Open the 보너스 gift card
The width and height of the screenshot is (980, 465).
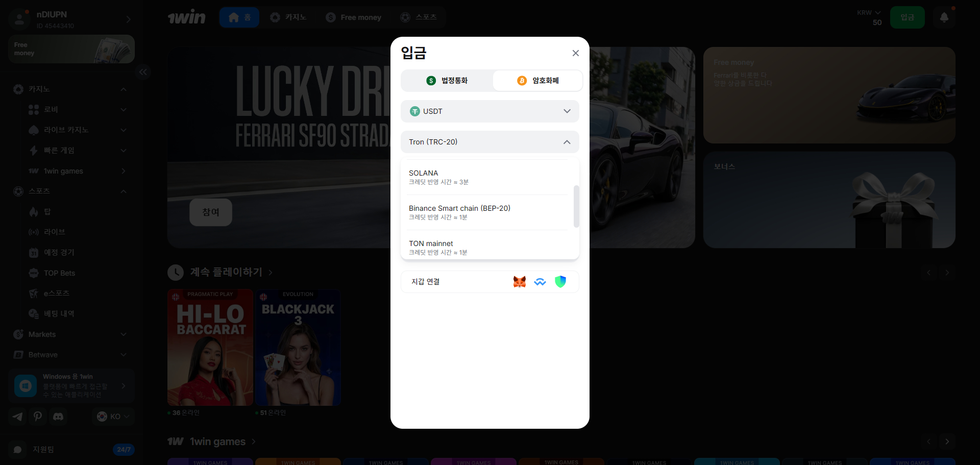(829, 200)
